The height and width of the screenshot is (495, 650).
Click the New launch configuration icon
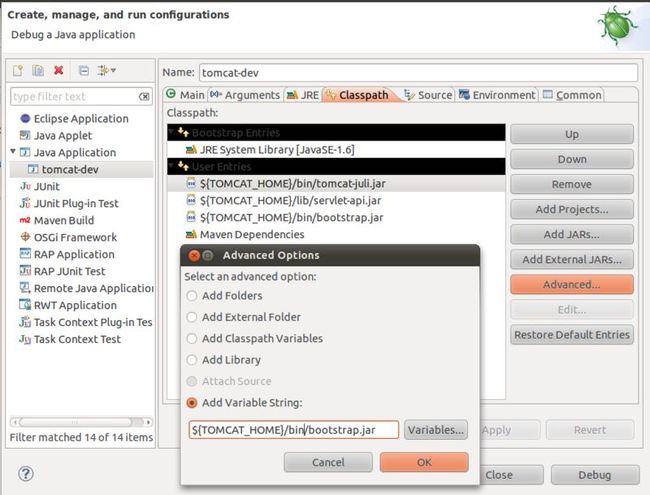[18, 70]
